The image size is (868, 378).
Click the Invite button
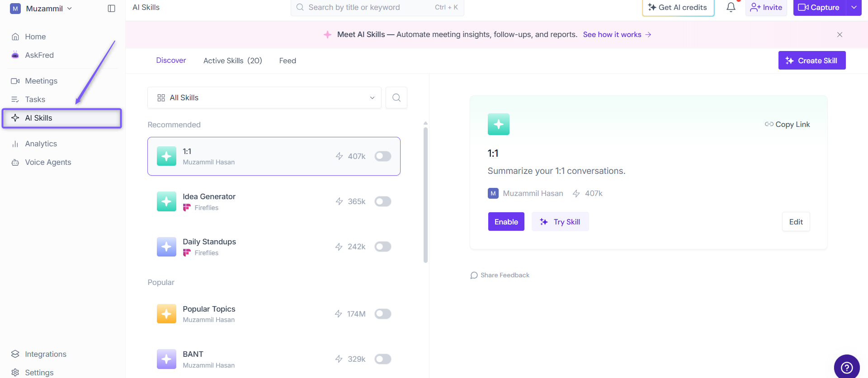click(x=766, y=7)
